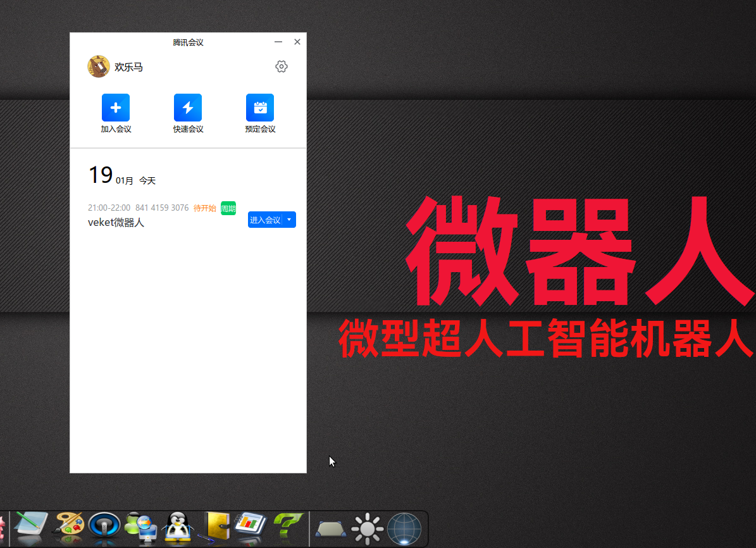Open the globe network dock icon
This screenshot has height=548, width=756.
pos(404,529)
